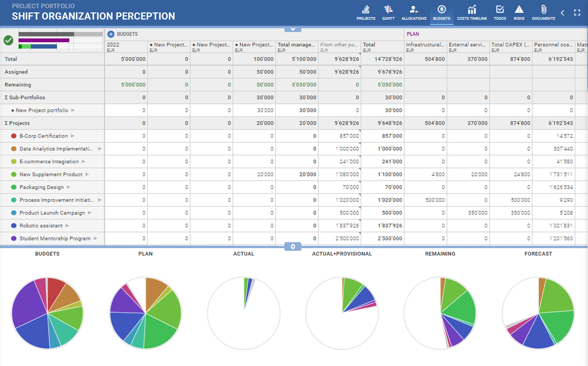Screen dimensions: 588x366
Task: Click the green status checkmark icon
Action: tap(8, 40)
